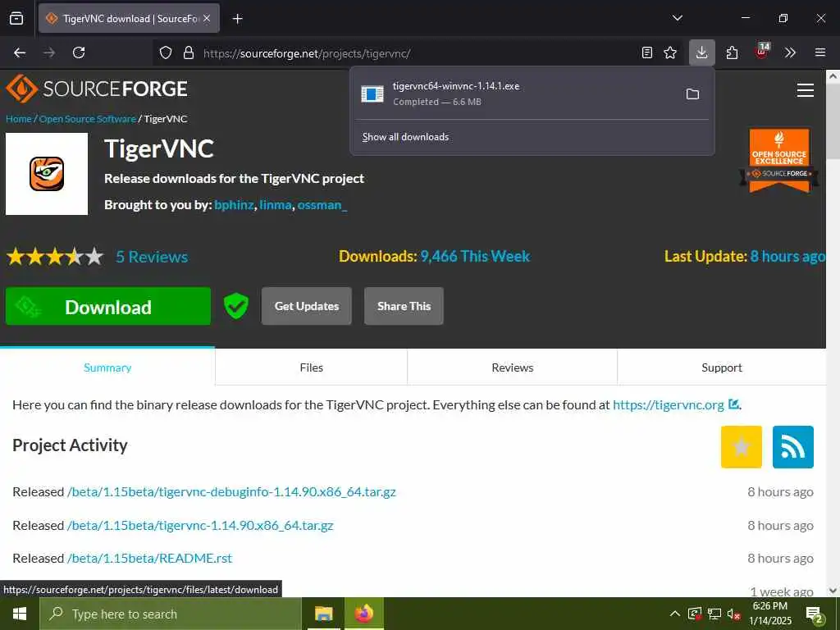
Task: Open File Explorer from taskbar
Action: 323,614
